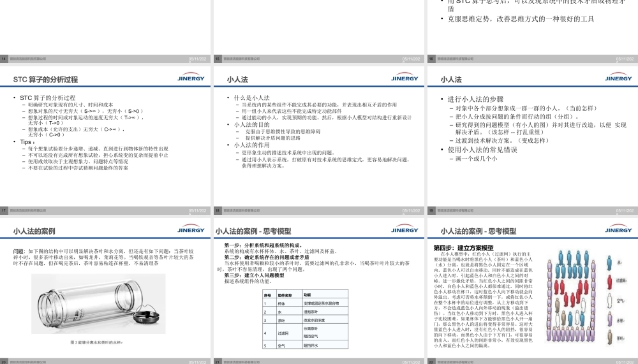Click the glass water bottle image
638x364 pixels.
click(98, 304)
